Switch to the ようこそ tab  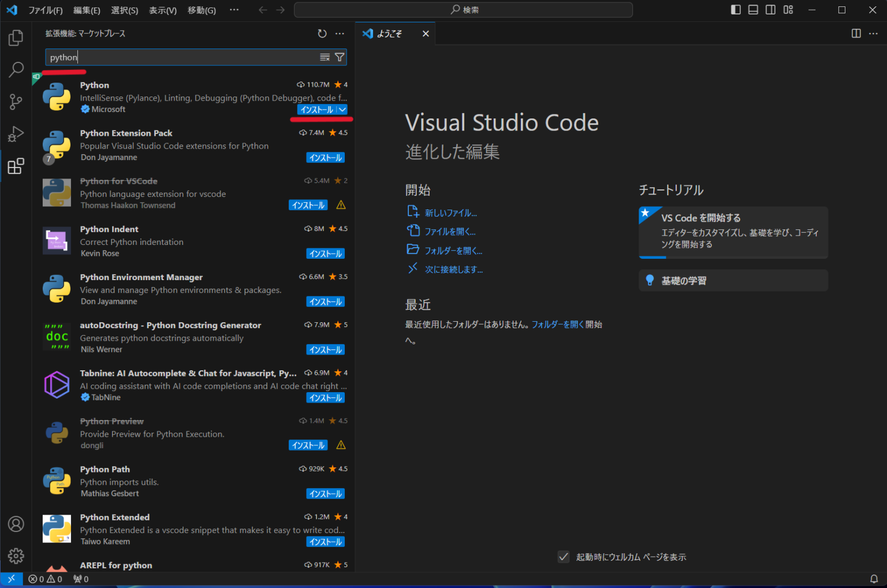point(388,34)
